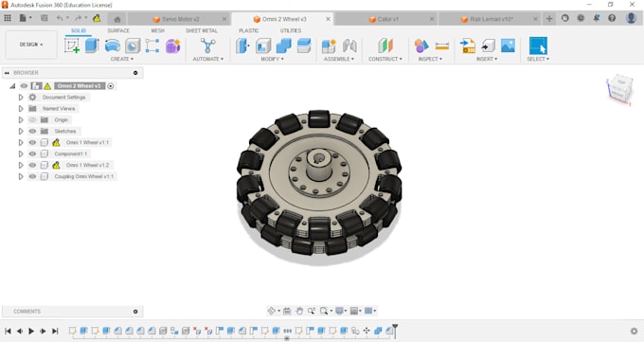Open the INSPECT menu
Screen dimensions: 644x342
point(430,59)
